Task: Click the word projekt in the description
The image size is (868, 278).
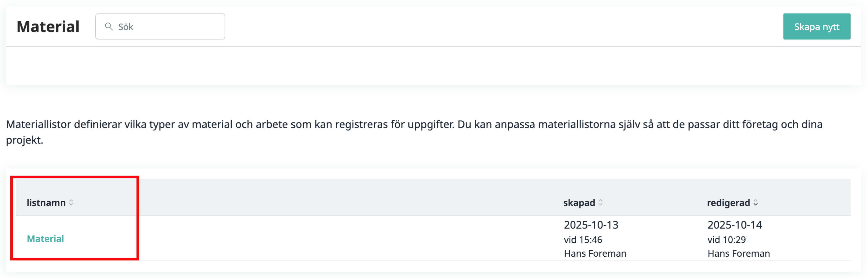Action: (24, 140)
